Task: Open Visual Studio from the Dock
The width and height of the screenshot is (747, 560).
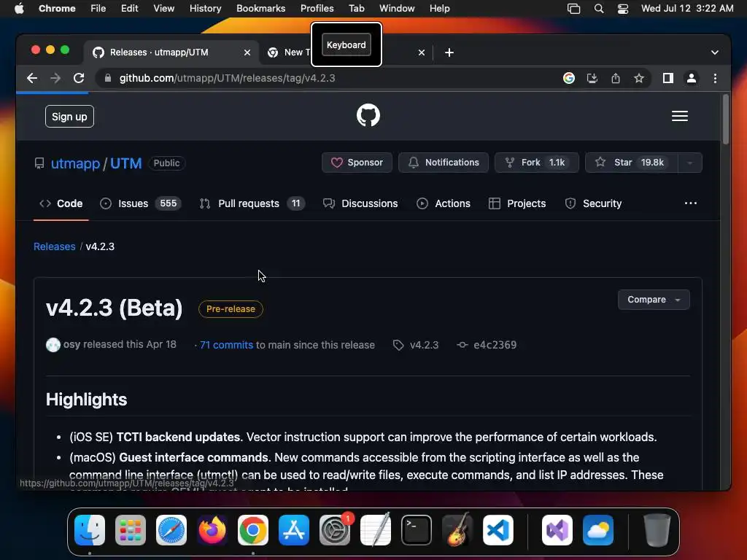Action: click(x=557, y=530)
